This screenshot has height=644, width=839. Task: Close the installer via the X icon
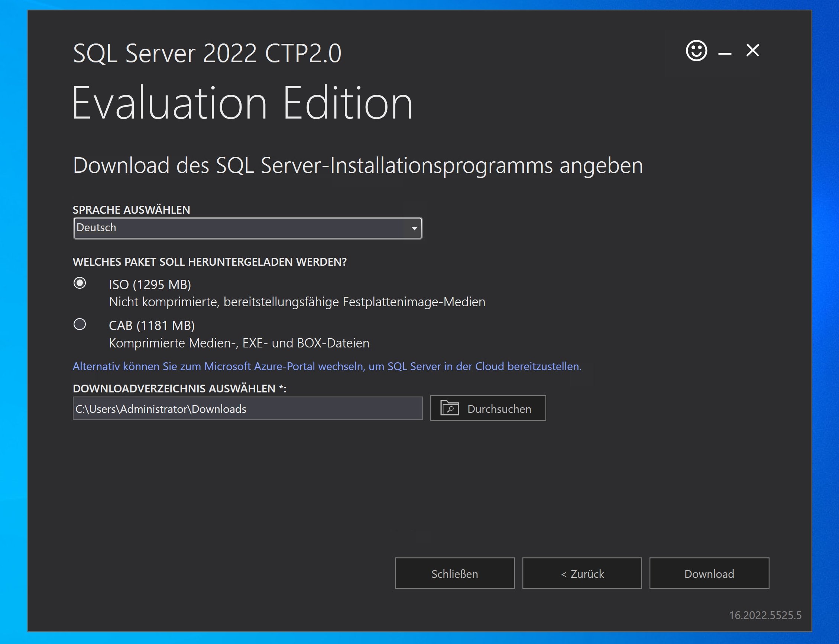click(752, 50)
